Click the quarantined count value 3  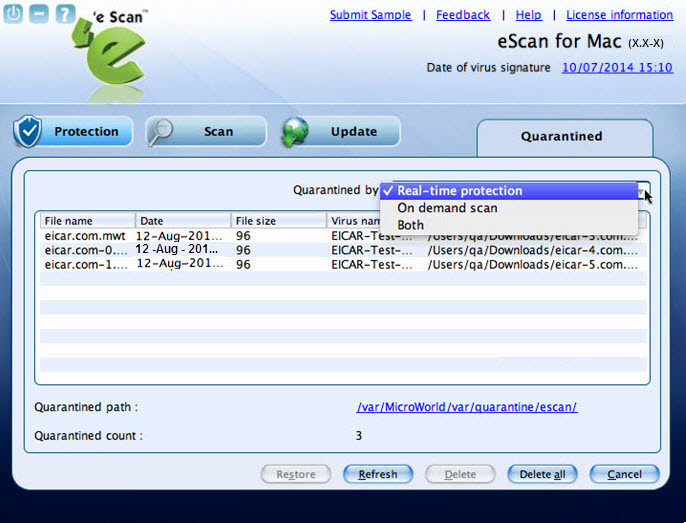pyautogui.click(x=359, y=435)
